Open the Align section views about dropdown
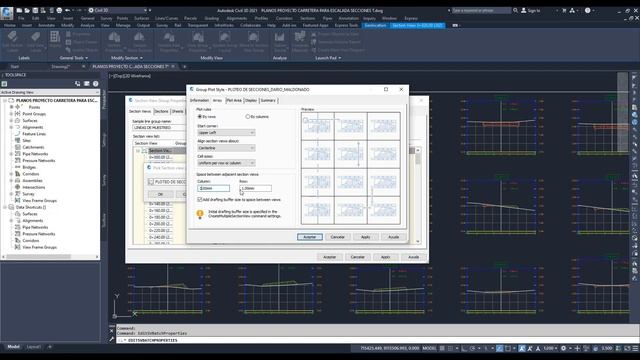Viewport: 640px width, 360px height. [226, 148]
